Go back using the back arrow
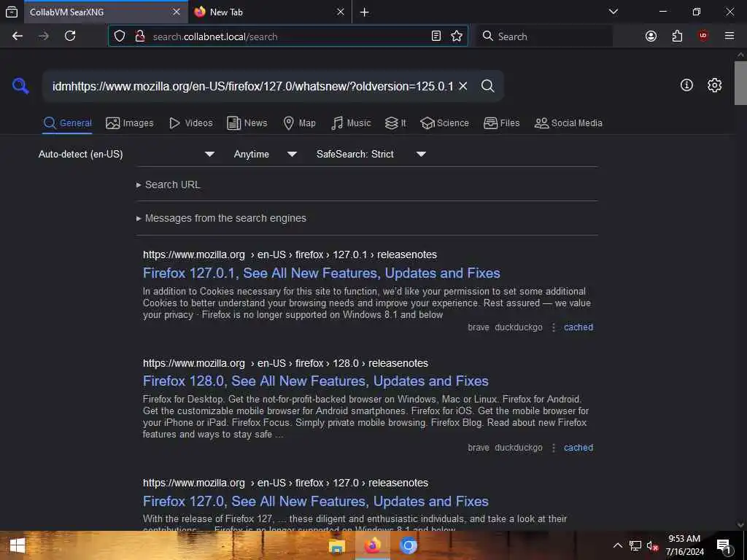Screen dimensions: 747x560 18,36
